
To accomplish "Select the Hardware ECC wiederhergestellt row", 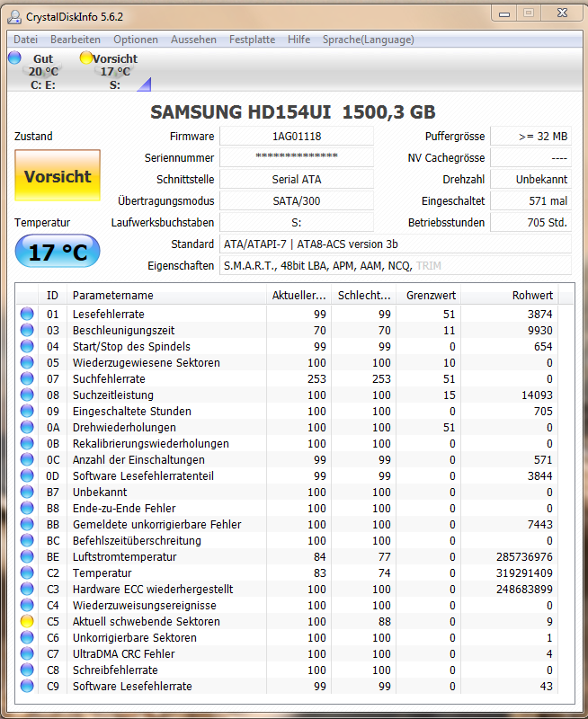I will (x=288, y=590).
